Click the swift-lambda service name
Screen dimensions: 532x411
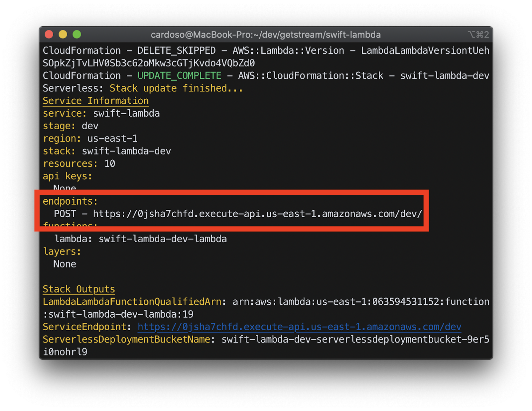coord(126,113)
